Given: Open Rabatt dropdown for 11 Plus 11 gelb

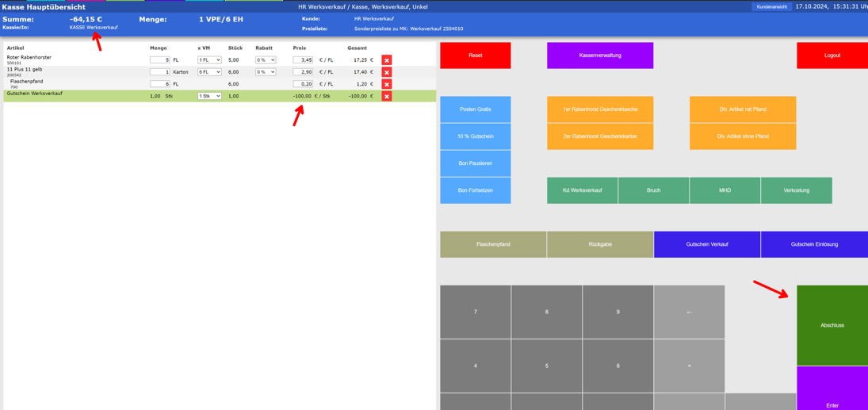Looking at the screenshot, I should [266, 72].
